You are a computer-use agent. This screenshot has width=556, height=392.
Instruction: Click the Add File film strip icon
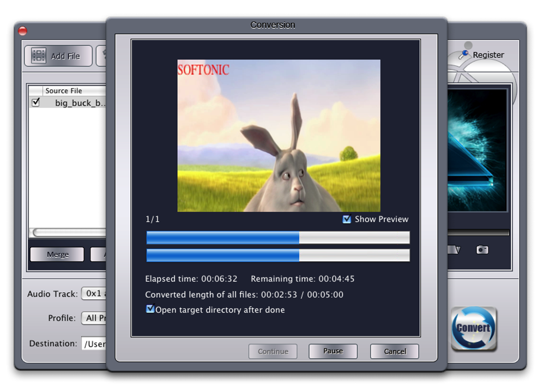39,56
